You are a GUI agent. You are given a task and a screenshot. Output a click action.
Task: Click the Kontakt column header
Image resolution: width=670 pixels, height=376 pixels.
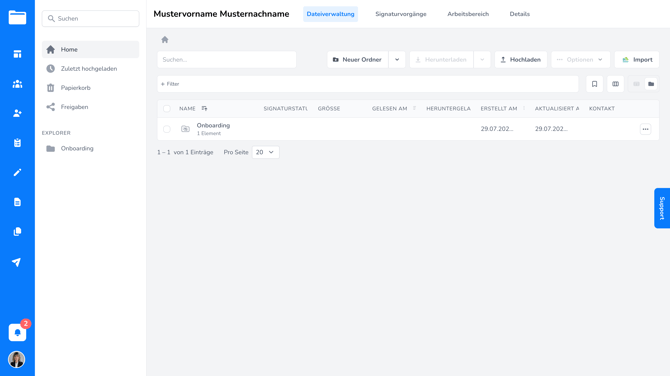pos(602,109)
